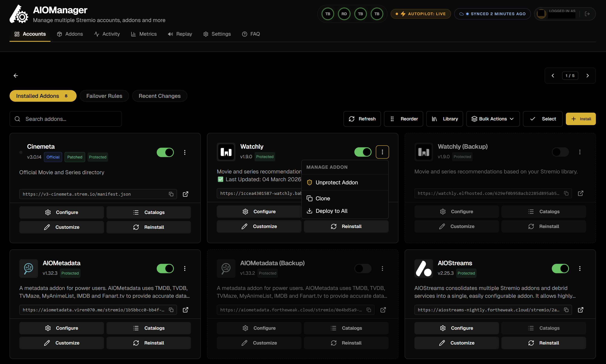Screen dimensions: 606x364
Task: Open the Settings tab
Action: click(x=217, y=34)
